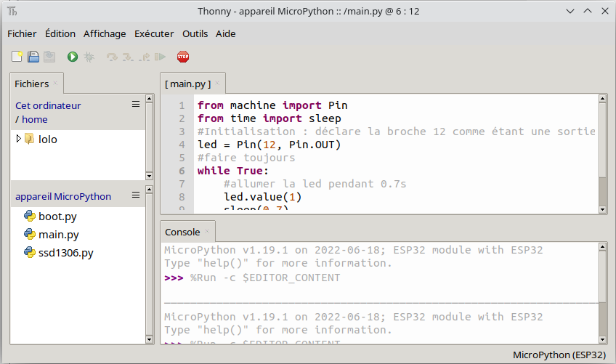Create a new file with toolbar icon
This screenshot has width=616, height=364.
tap(17, 57)
